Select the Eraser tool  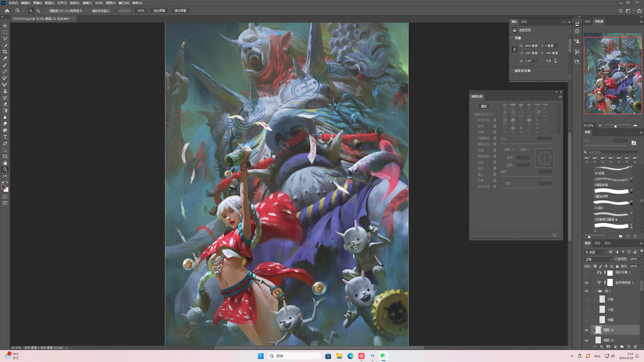5,104
